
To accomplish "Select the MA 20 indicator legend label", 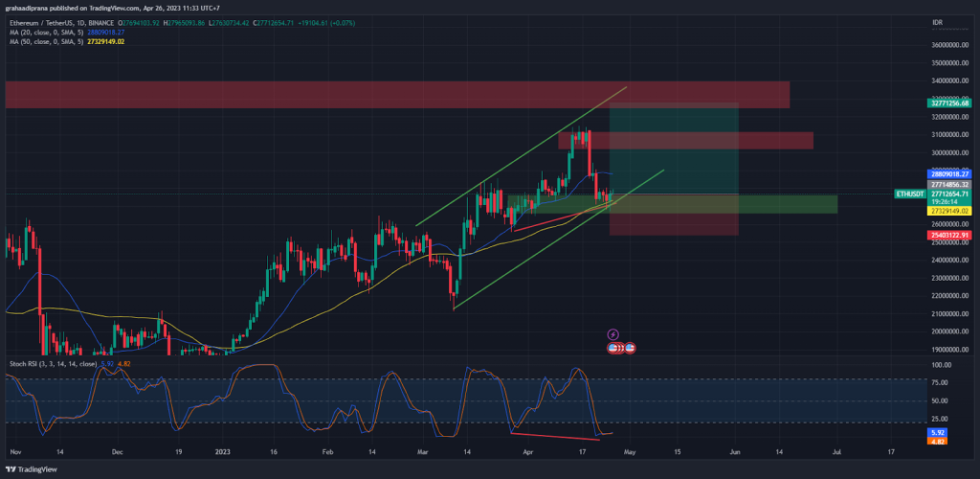I will coord(46,32).
